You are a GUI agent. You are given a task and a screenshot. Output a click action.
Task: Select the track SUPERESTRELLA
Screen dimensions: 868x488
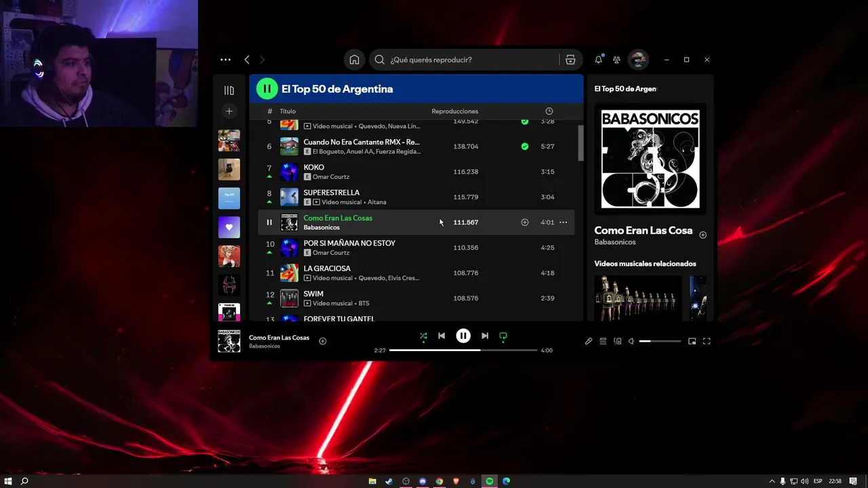332,192
